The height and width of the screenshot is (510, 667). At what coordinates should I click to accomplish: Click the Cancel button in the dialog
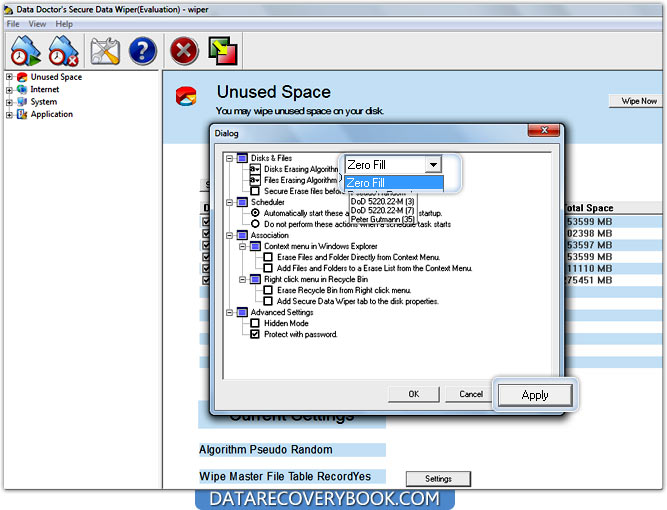[x=471, y=394]
